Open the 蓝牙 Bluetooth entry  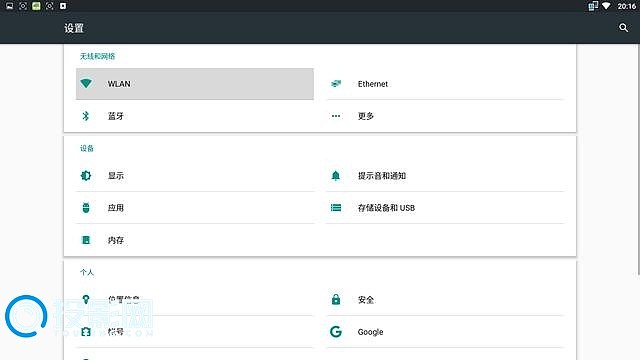[x=195, y=116]
